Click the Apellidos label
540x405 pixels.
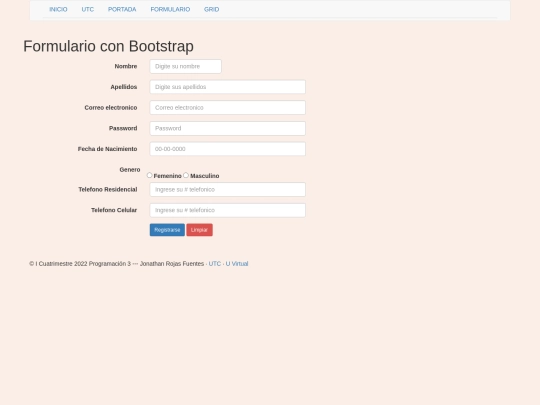point(124,87)
